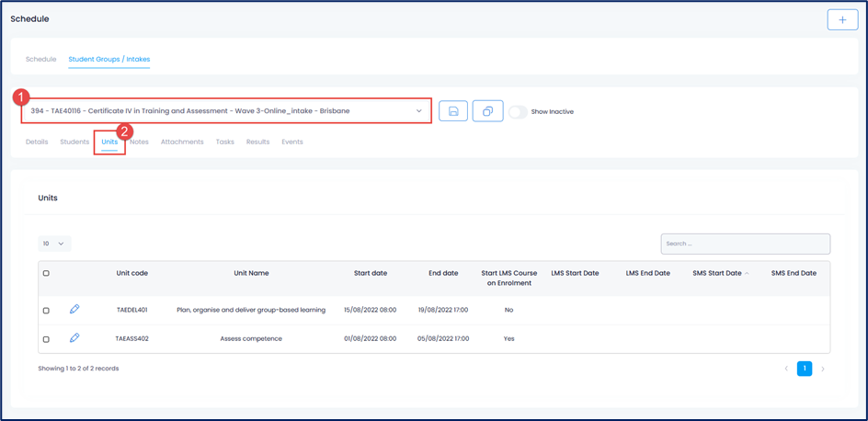The image size is (868, 421).
Task: Open the Attachments tab
Action: point(182,142)
